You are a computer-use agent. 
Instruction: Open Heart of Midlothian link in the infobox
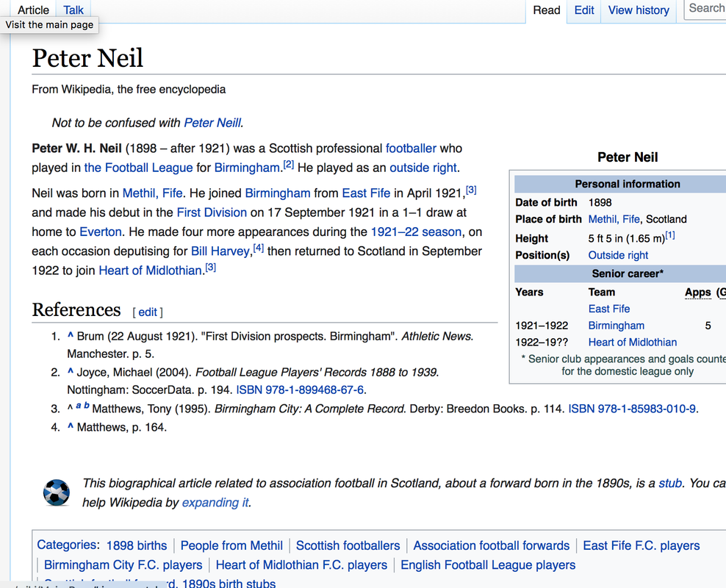633,343
